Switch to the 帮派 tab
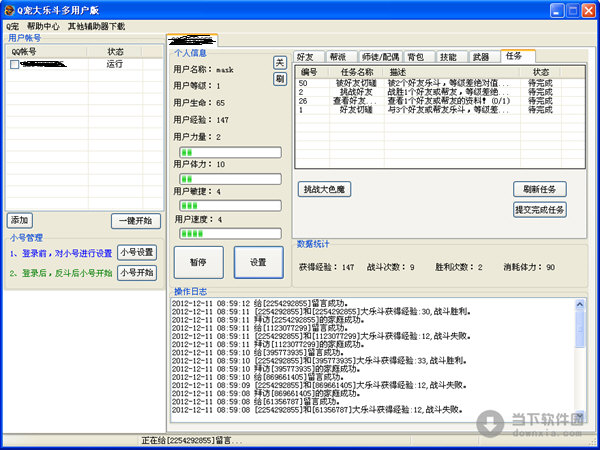 point(341,57)
